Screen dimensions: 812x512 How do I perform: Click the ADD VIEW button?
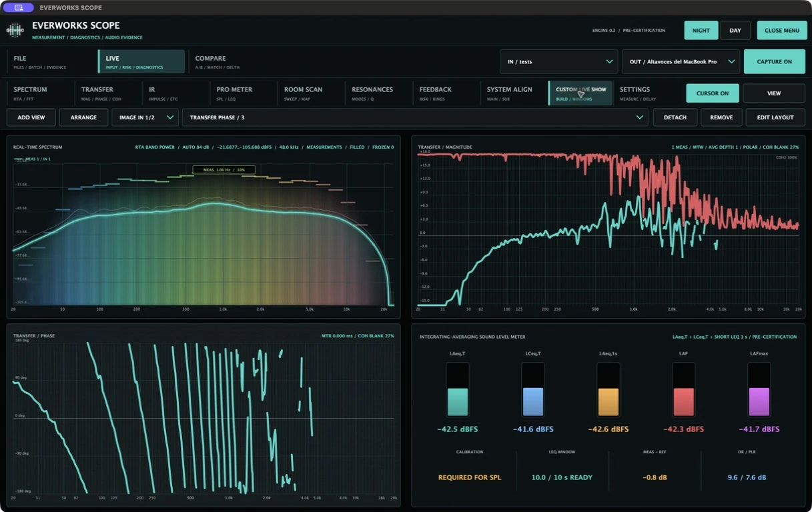pos(31,117)
